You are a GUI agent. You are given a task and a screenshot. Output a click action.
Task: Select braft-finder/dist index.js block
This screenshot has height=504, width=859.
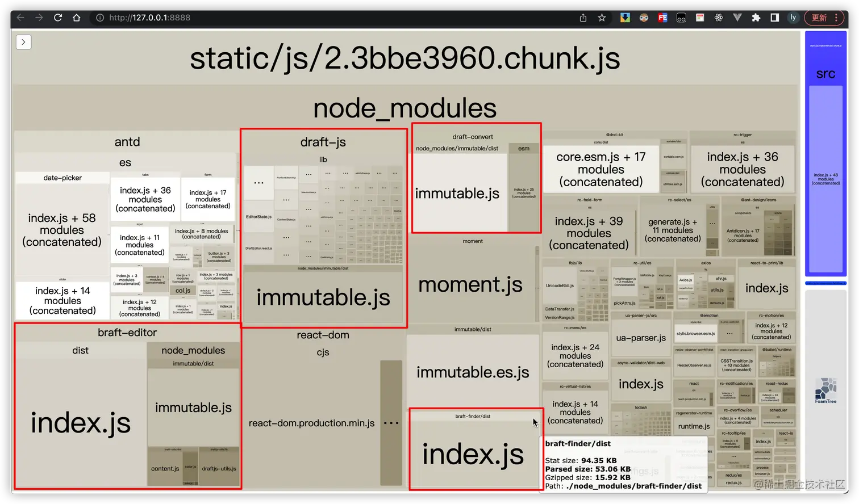pos(473,454)
